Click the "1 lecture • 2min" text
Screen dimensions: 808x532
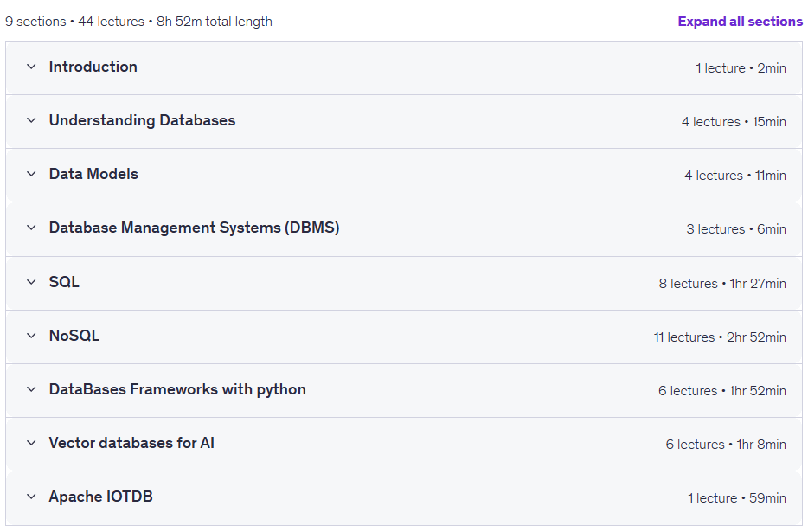click(741, 68)
